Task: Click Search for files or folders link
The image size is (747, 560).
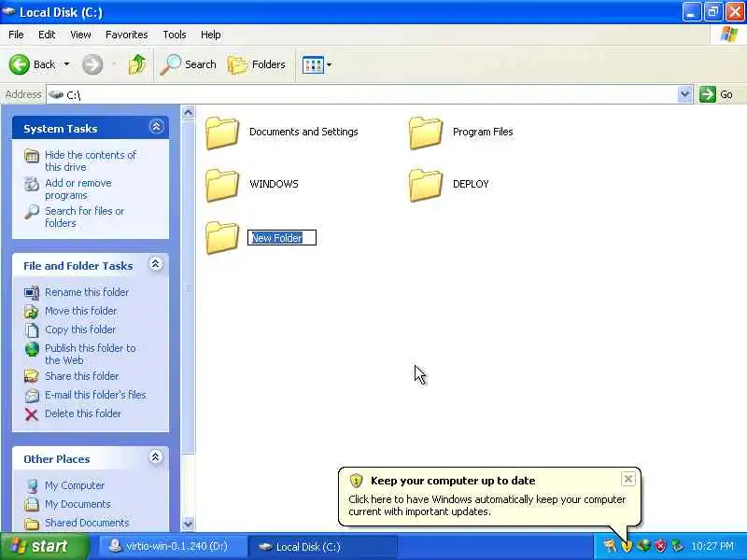Action: pyautogui.click(x=84, y=217)
